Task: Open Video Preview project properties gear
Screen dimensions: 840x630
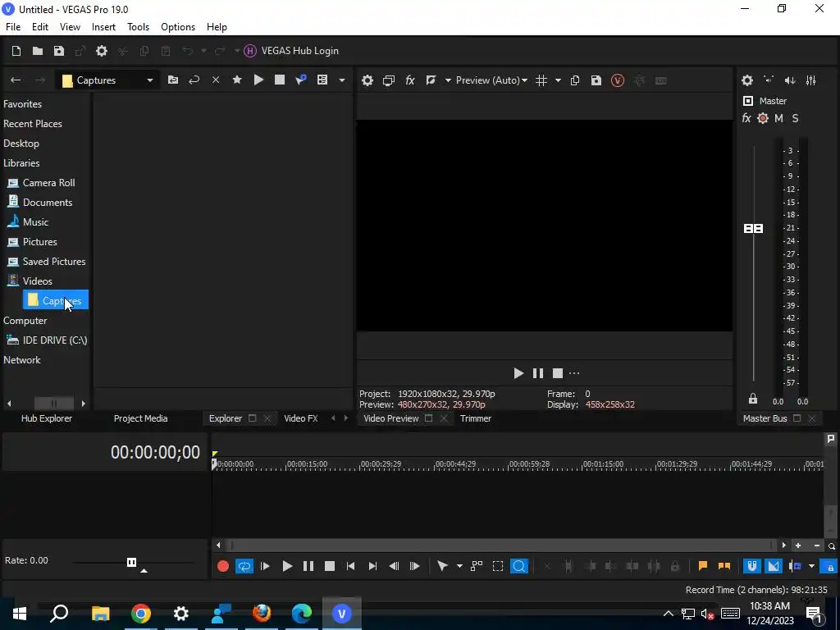Action: [367, 80]
